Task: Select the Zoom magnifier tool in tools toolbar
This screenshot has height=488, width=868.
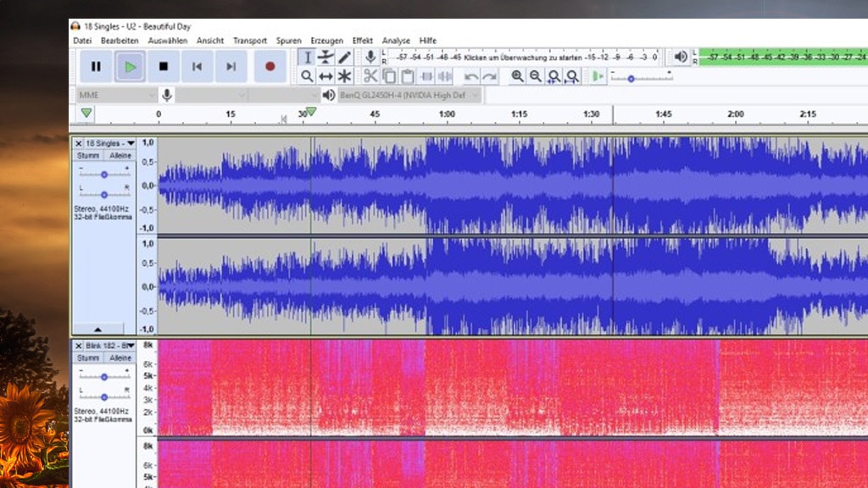Action: (x=307, y=76)
